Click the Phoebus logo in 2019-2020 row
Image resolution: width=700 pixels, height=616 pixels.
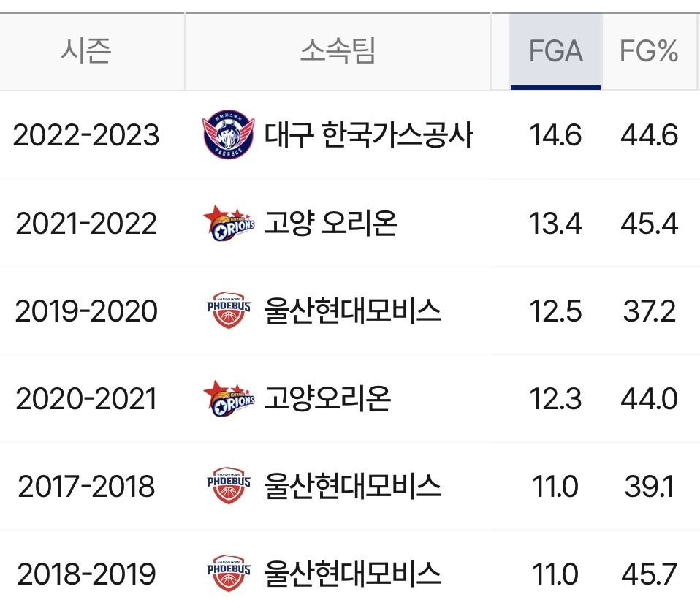point(229,311)
